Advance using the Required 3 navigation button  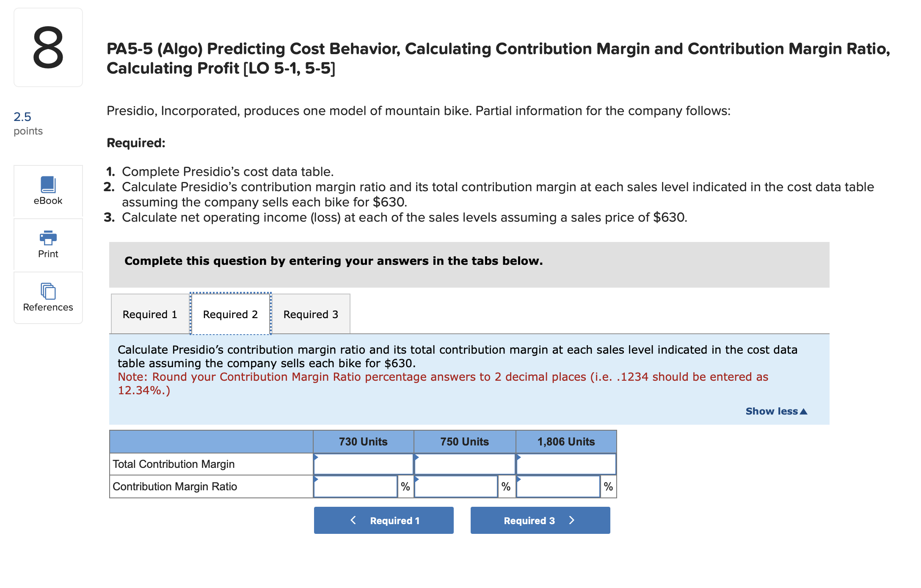click(x=540, y=520)
